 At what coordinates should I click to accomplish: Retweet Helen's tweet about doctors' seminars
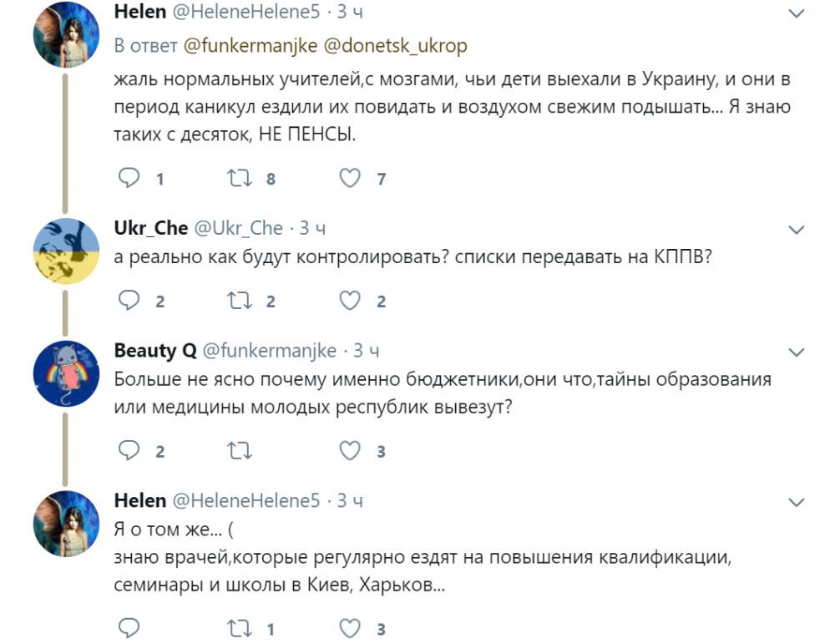tap(240, 628)
